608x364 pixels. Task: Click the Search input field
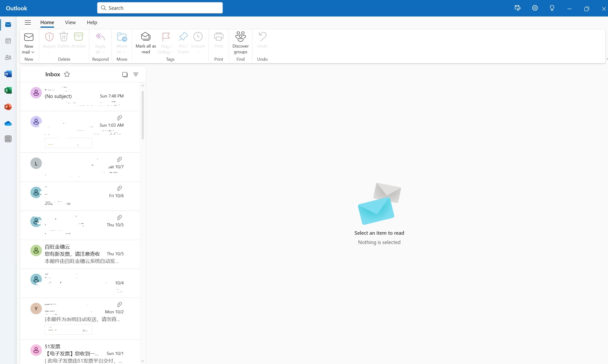[160, 8]
